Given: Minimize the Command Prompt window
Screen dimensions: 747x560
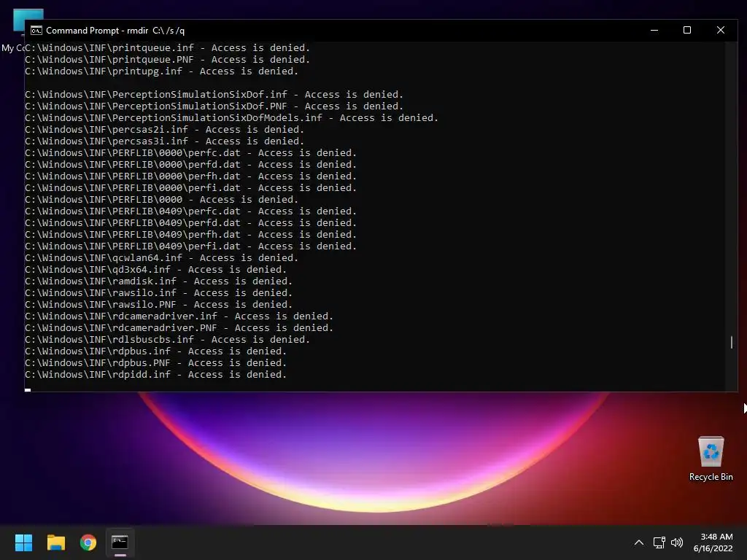Looking at the screenshot, I should click(x=654, y=30).
